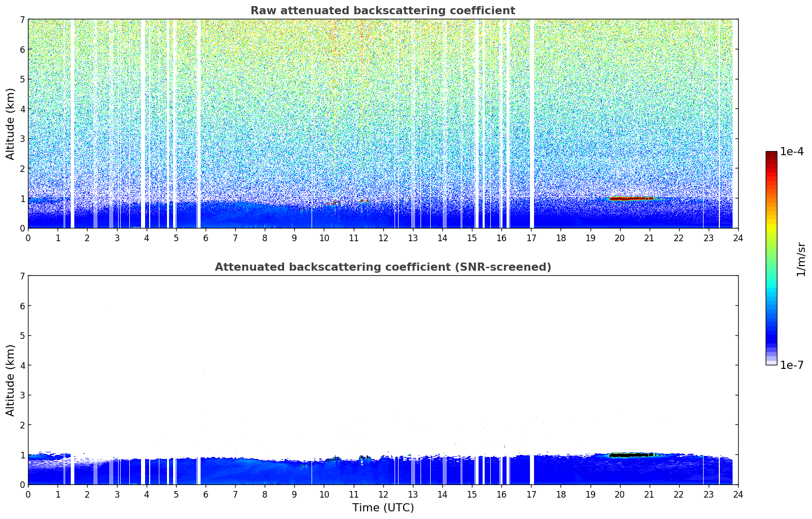Click the bottom plot's "Altitude (km)" label

click(x=11, y=380)
